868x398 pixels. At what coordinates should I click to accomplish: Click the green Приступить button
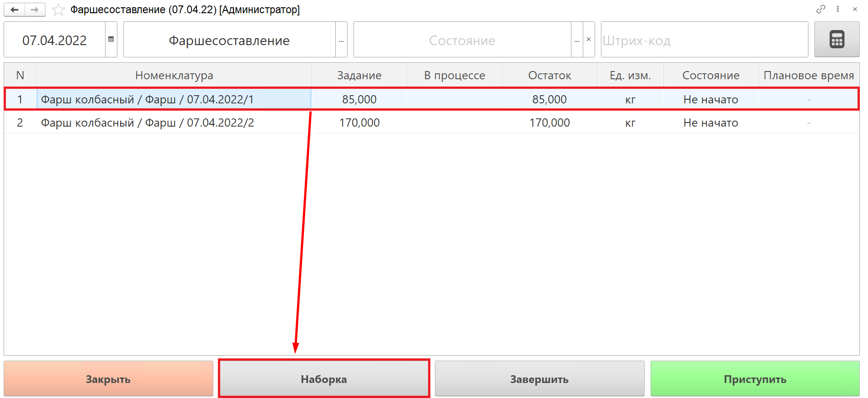click(x=755, y=379)
